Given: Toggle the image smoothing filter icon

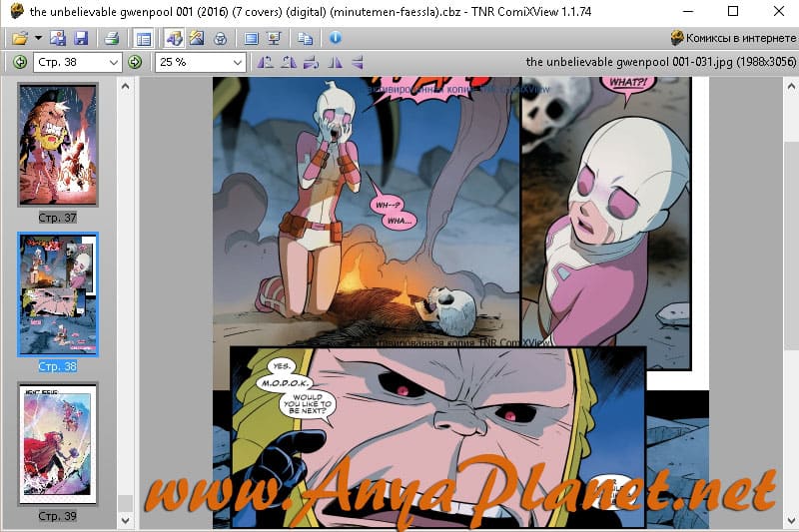Looking at the screenshot, I should 174,38.
